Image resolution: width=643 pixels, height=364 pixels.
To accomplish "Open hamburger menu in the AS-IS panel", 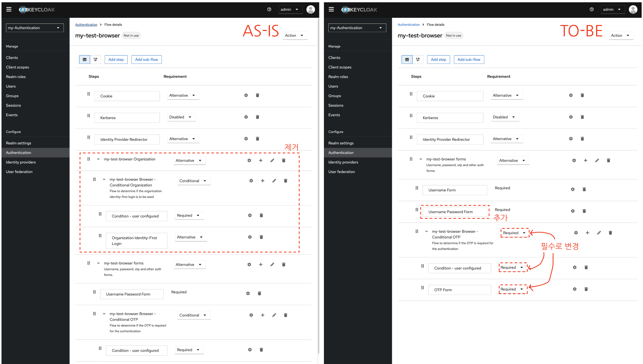I will [9, 9].
